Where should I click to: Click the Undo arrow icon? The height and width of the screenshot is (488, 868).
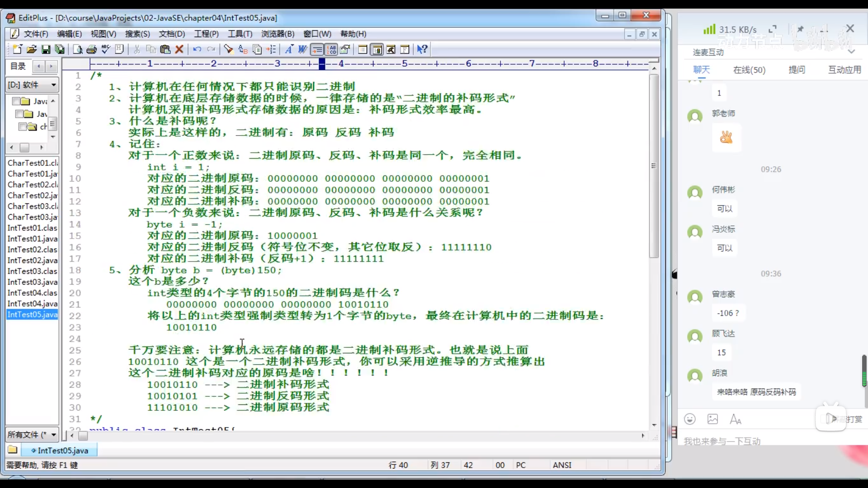tap(197, 49)
